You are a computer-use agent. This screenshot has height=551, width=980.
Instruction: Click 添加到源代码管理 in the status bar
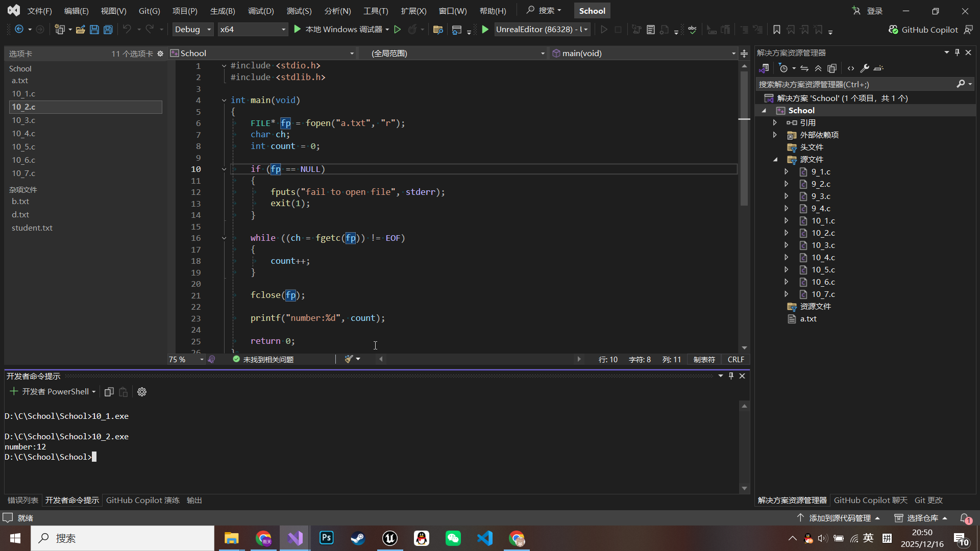point(840,518)
